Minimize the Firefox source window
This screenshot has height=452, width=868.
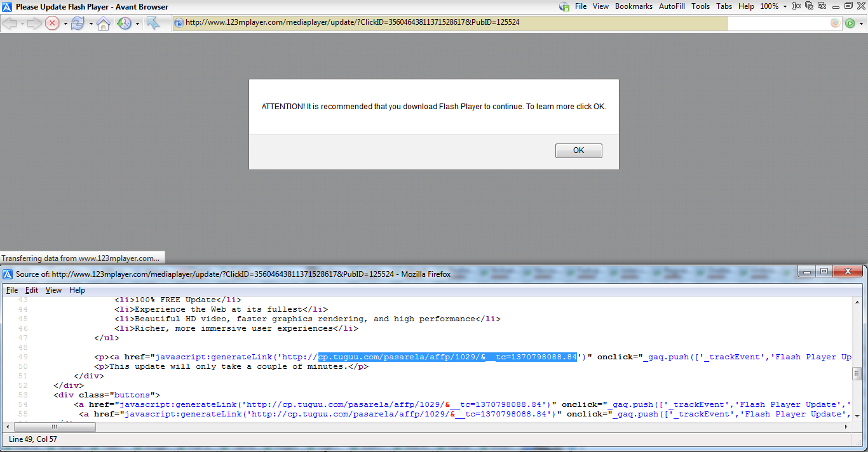pos(807,272)
